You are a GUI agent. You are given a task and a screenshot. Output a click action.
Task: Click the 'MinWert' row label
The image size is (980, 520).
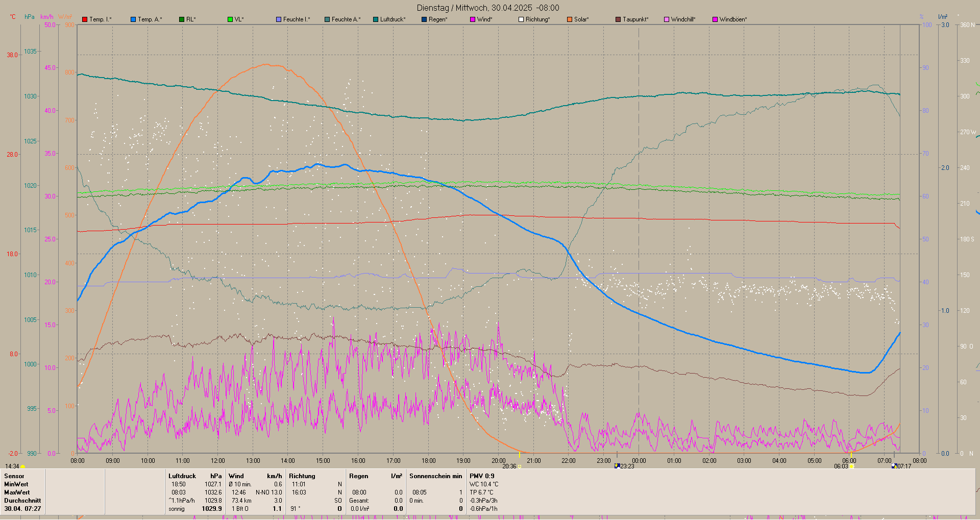pos(16,484)
